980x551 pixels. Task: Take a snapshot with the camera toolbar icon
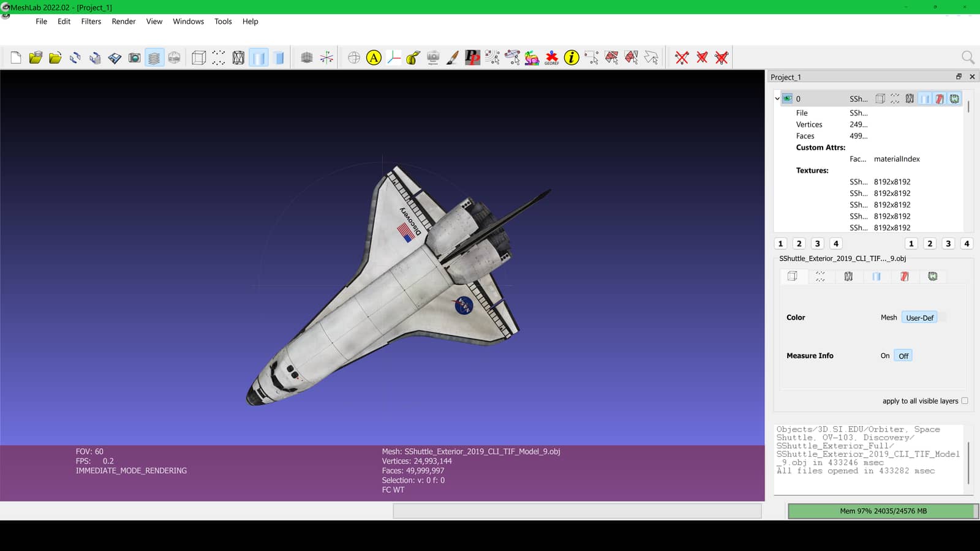click(x=134, y=58)
